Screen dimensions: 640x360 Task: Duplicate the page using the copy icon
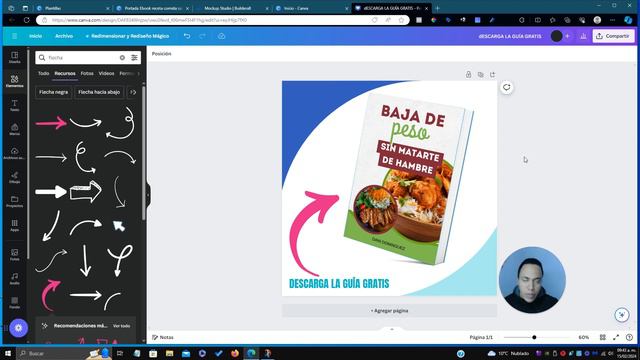click(x=480, y=74)
